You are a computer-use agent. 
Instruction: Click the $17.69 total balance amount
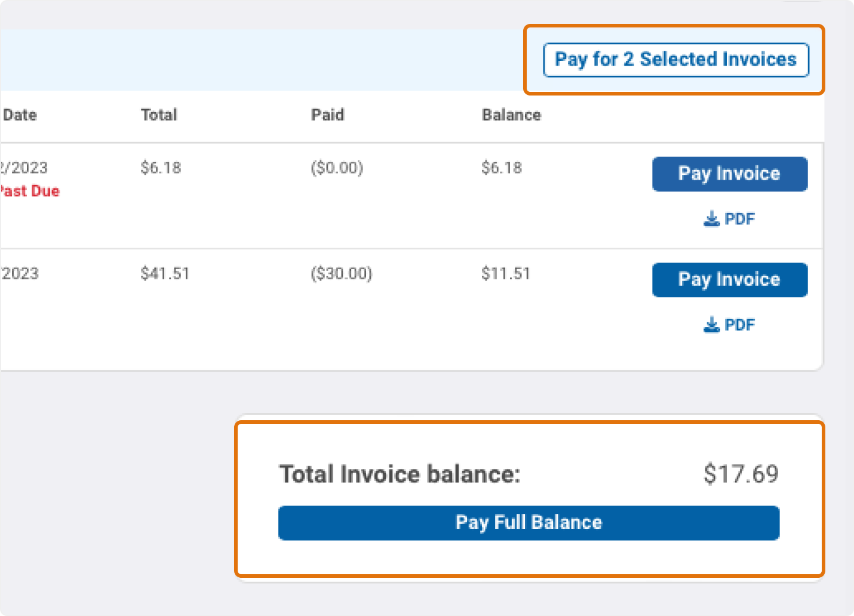pyautogui.click(x=741, y=474)
